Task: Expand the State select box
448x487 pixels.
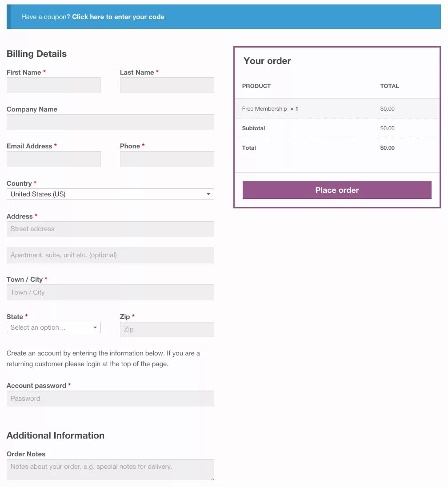Action: [53, 327]
